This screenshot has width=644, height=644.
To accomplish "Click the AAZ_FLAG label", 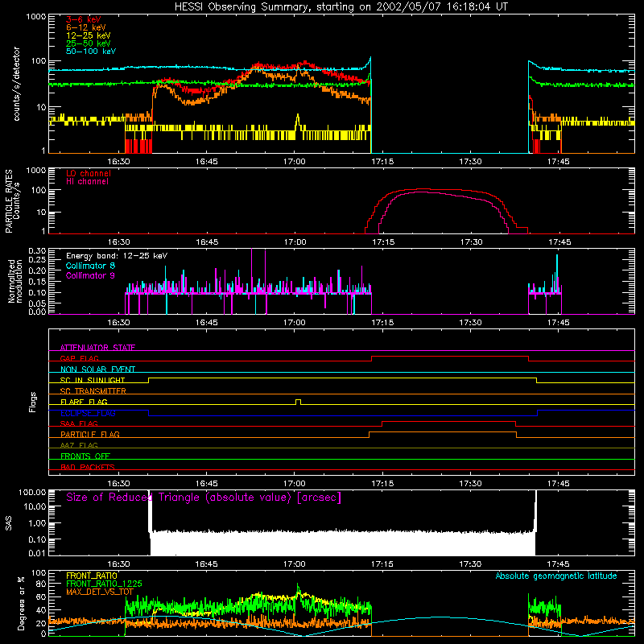I will [x=79, y=445].
